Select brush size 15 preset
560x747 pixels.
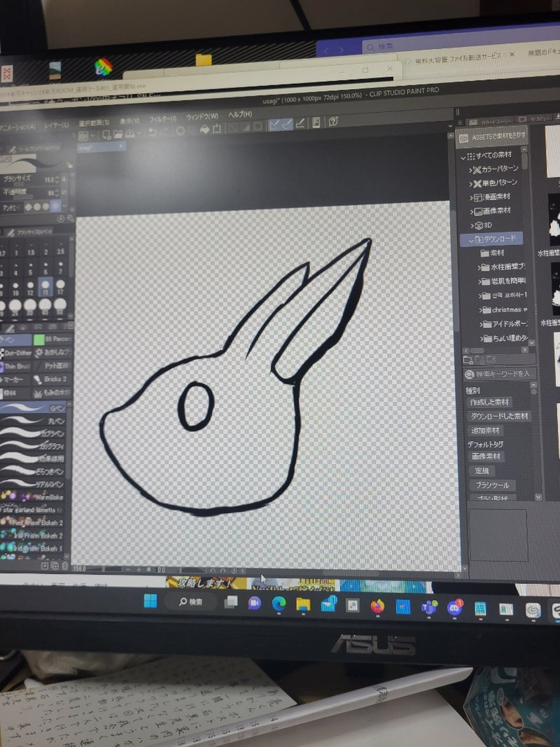(45, 287)
